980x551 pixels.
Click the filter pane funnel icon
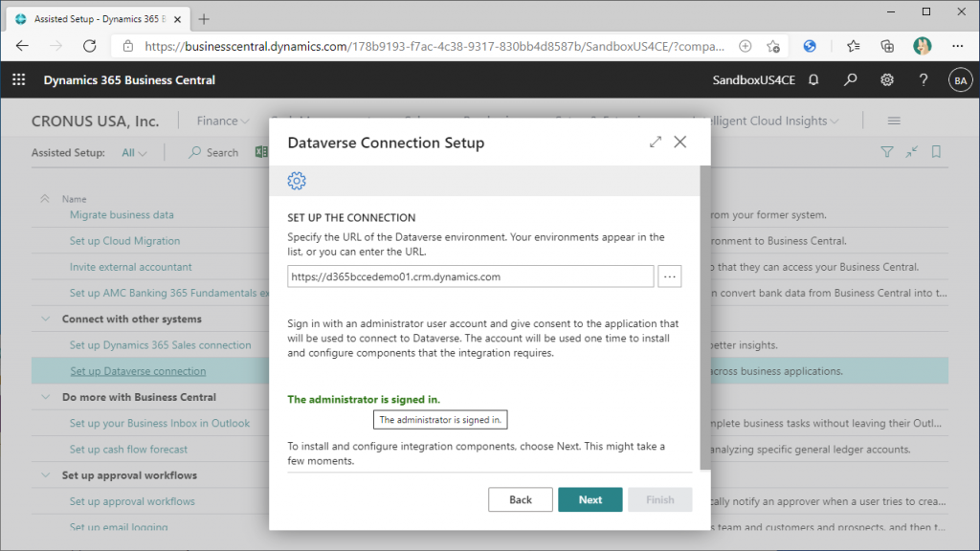click(886, 152)
